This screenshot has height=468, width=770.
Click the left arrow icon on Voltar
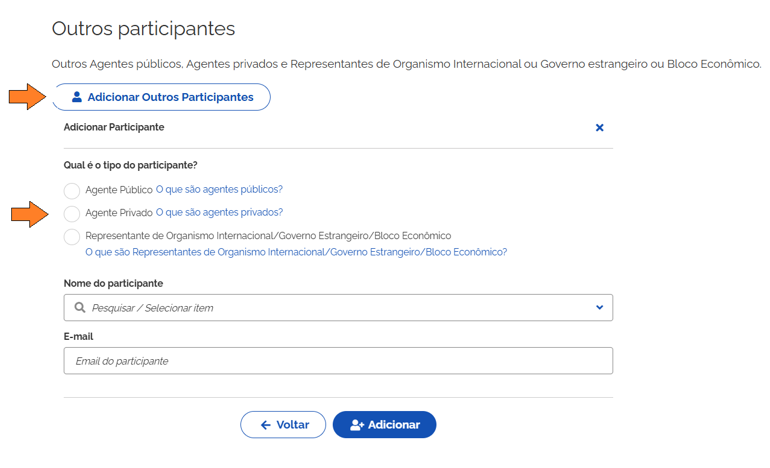coord(265,425)
